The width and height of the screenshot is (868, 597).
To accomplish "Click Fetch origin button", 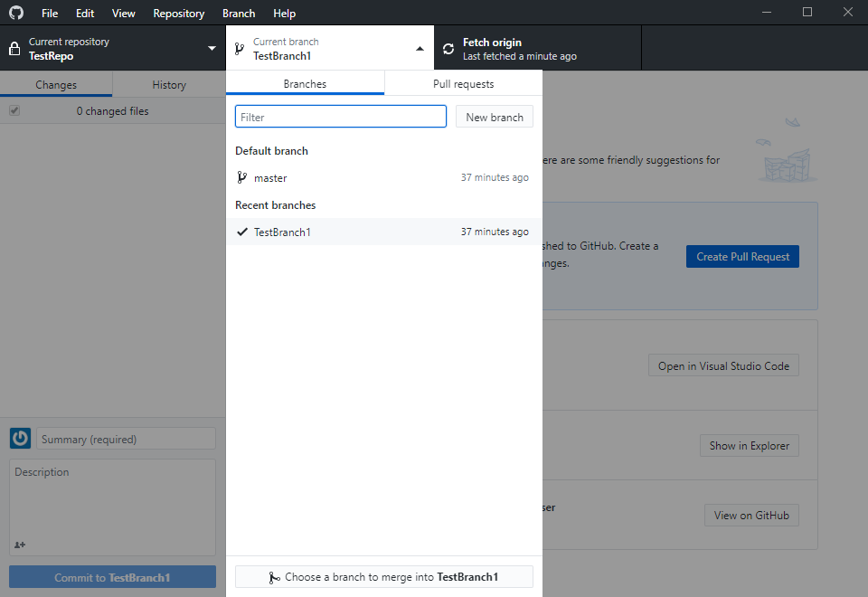I will point(537,48).
